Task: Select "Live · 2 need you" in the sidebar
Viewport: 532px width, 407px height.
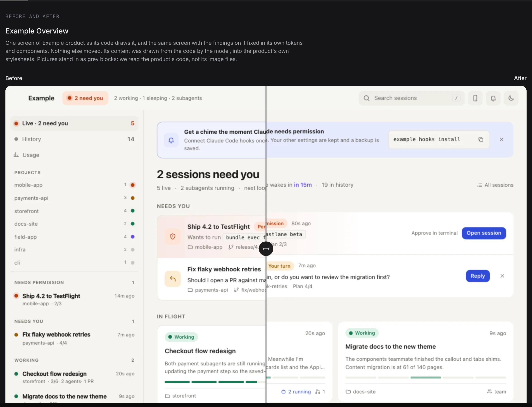Action: [x=74, y=123]
